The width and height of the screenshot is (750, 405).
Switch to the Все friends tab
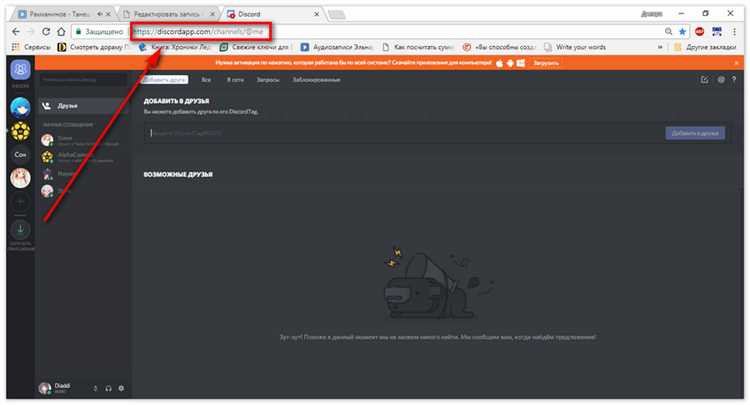click(x=206, y=80)
